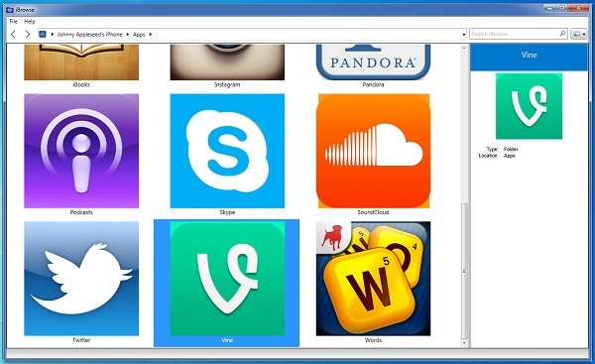Click the Twitter label text

point(81,340)
